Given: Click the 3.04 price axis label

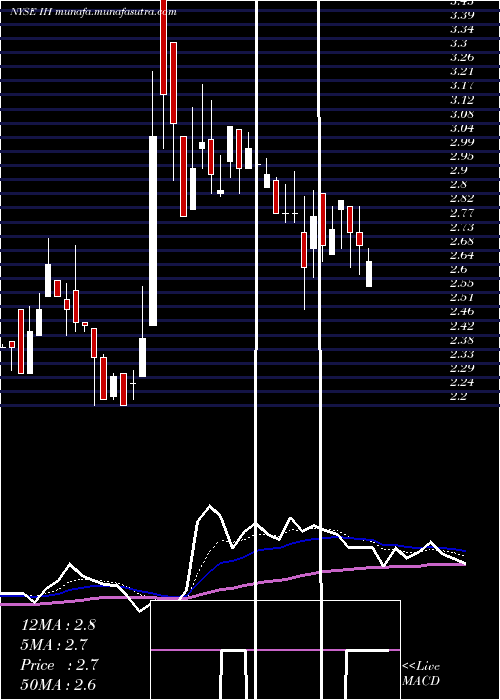Looking at the screenshot, I should tap(462, 128).
